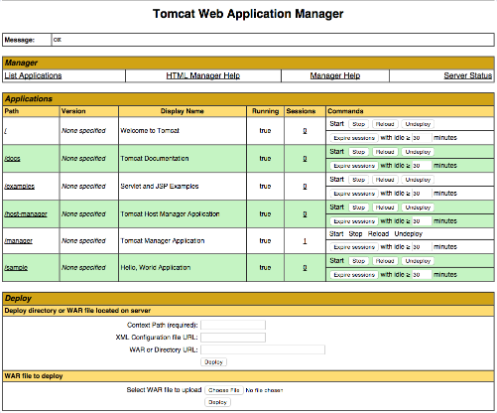Reload the /sample application

[385, 261]
